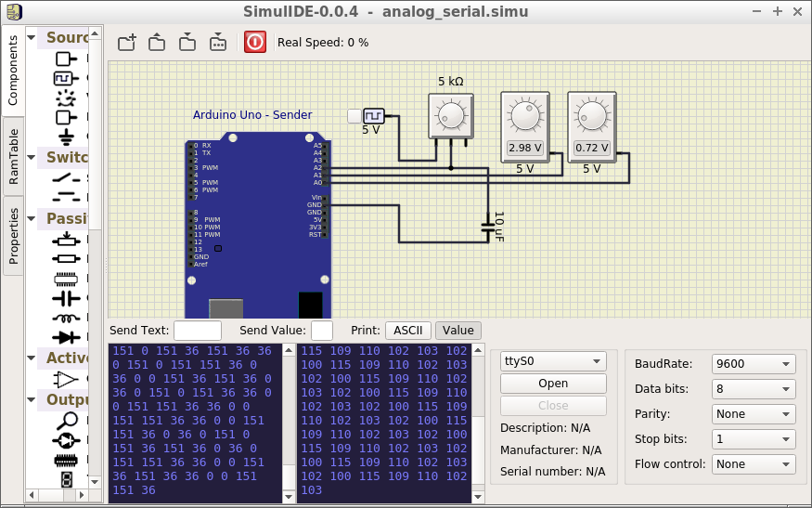The height and width of the screenshot is (508, 812).
Task: Switch to the Components side tab
Action: (13, 71)
